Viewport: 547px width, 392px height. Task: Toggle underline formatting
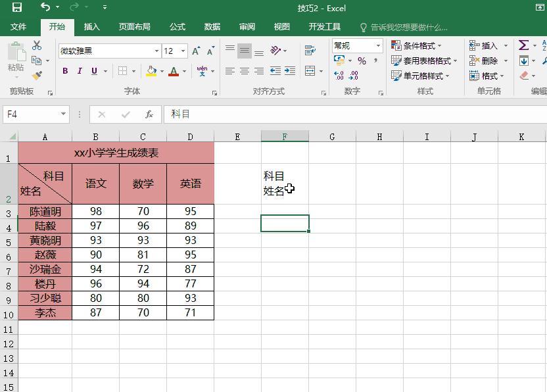point(94,71)
